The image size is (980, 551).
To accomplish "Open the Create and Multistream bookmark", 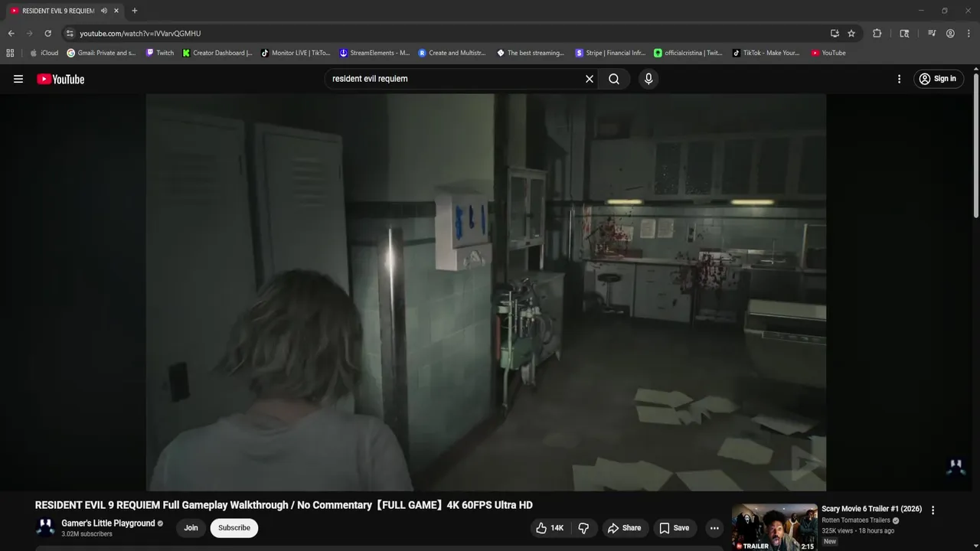I will [452, 53].
